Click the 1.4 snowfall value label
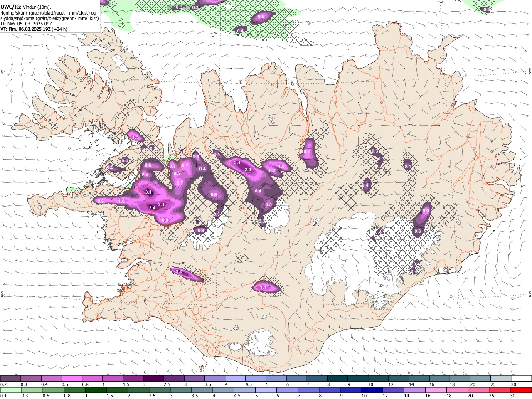Viewport: 532px width, 399px height. [x=263, y=287]
